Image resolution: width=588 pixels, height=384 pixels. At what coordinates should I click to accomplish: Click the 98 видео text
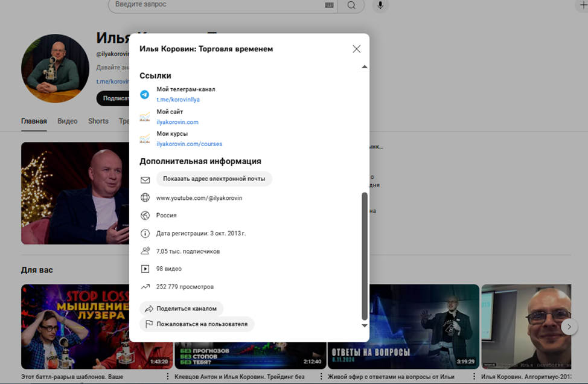[169, 269]
